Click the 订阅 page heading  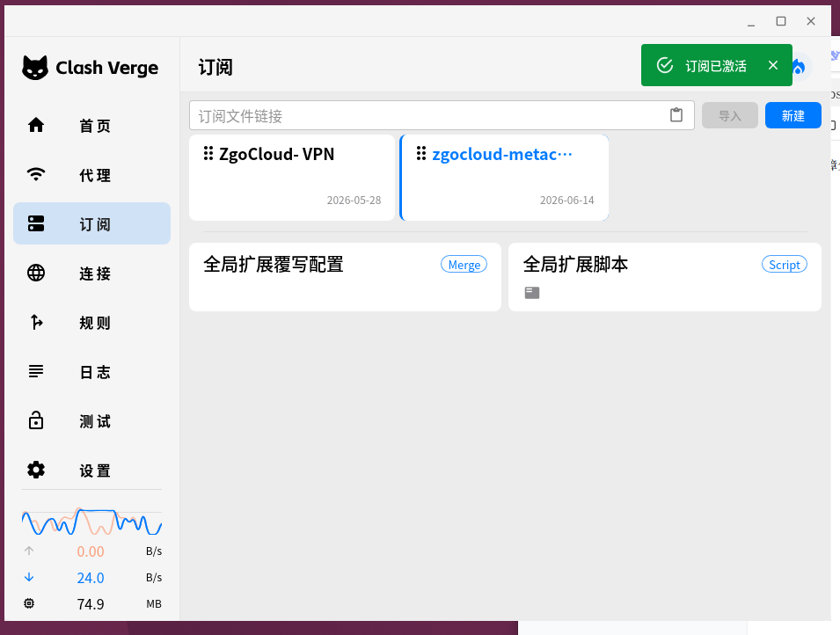click(x=215, y=68)
